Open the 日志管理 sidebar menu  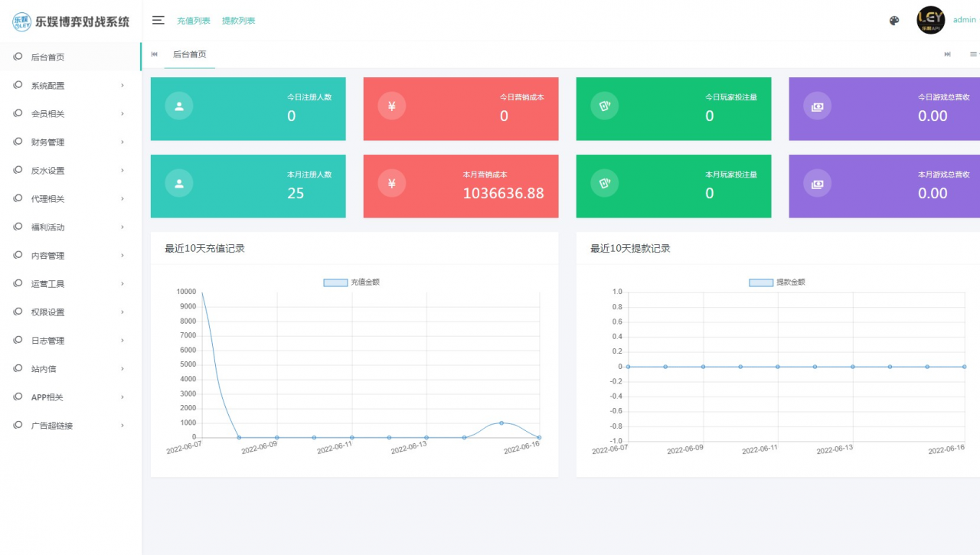pos(70,341)
